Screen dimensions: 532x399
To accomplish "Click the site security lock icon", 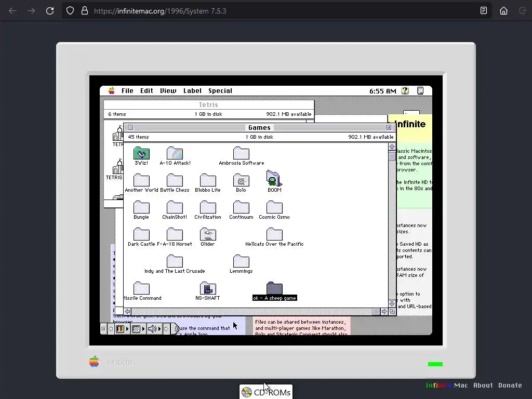I will (x=85, y=11).
